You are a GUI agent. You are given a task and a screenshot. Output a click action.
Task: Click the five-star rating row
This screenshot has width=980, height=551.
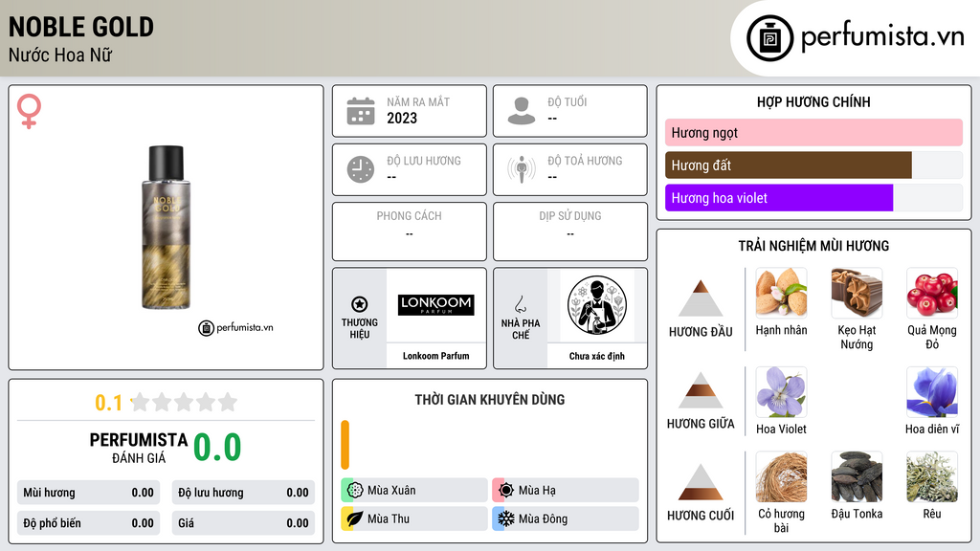(x=184, y=403)
